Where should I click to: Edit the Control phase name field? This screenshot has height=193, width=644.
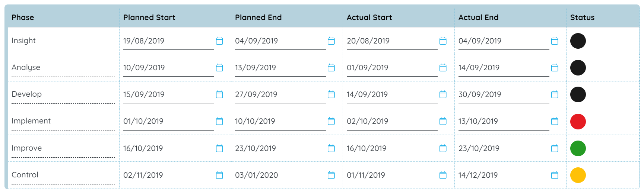click(x=63, y=175)
